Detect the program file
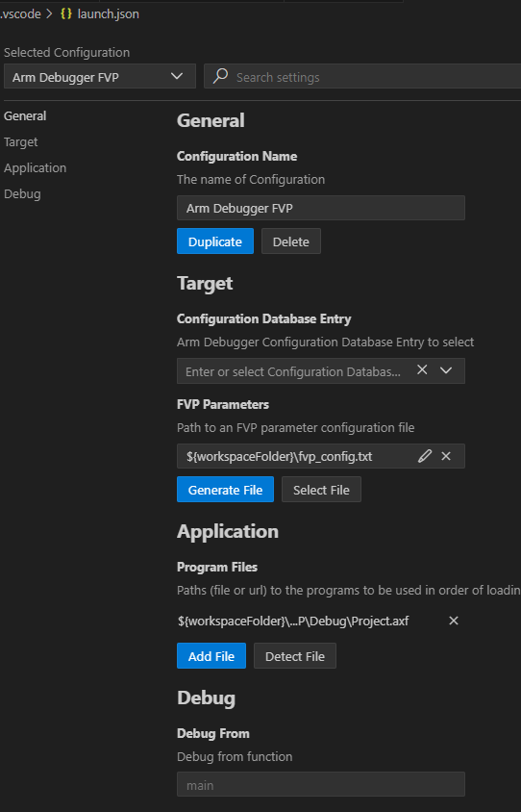Image resolution: width=521 pixels, height=812 pixels. click(x=295, y=655)
